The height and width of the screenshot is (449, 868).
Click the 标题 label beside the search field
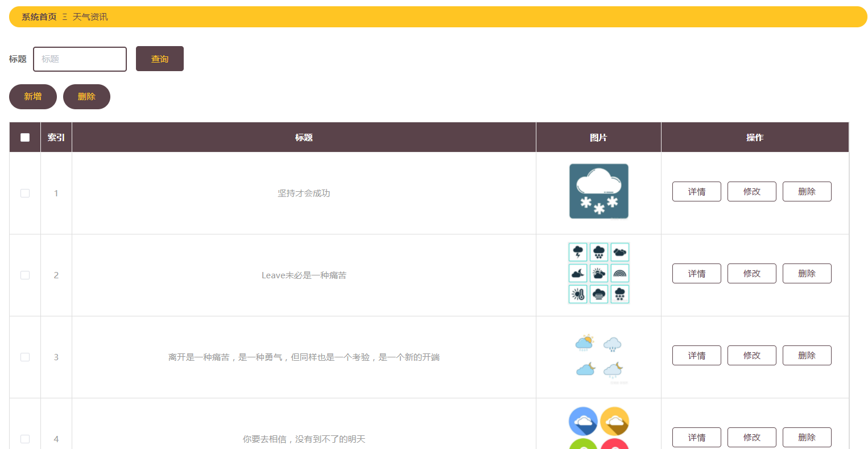(x=18, y=59)
